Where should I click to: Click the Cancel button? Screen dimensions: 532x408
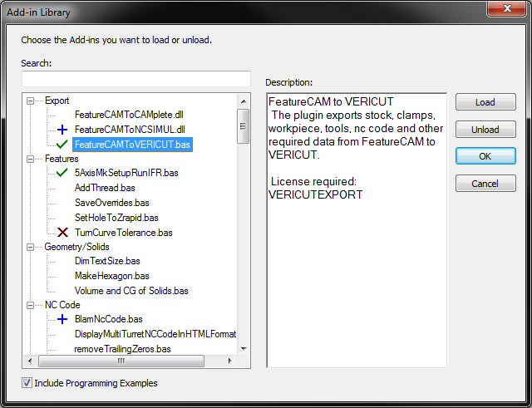[x=485, y=184]
